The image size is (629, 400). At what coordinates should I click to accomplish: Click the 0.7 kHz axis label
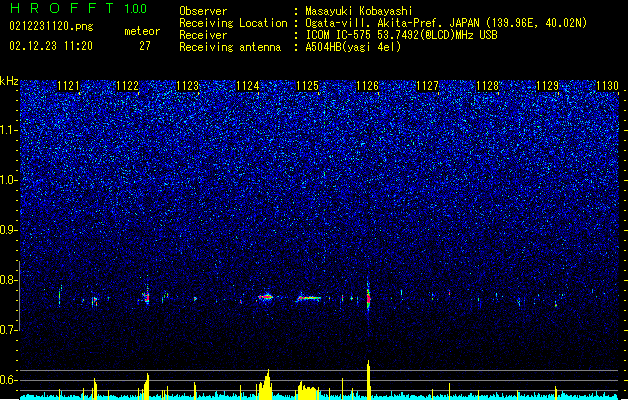tap(8, 330)
